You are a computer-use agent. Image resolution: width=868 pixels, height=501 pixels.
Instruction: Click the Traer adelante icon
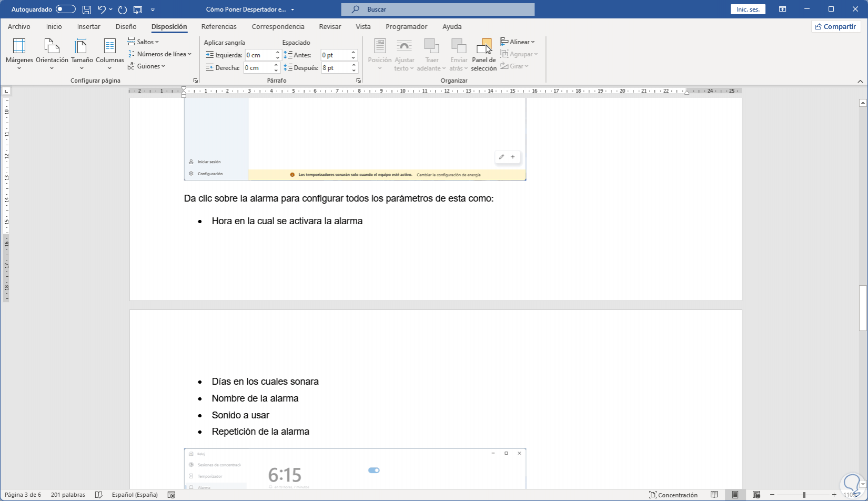(x=431, y=54)
